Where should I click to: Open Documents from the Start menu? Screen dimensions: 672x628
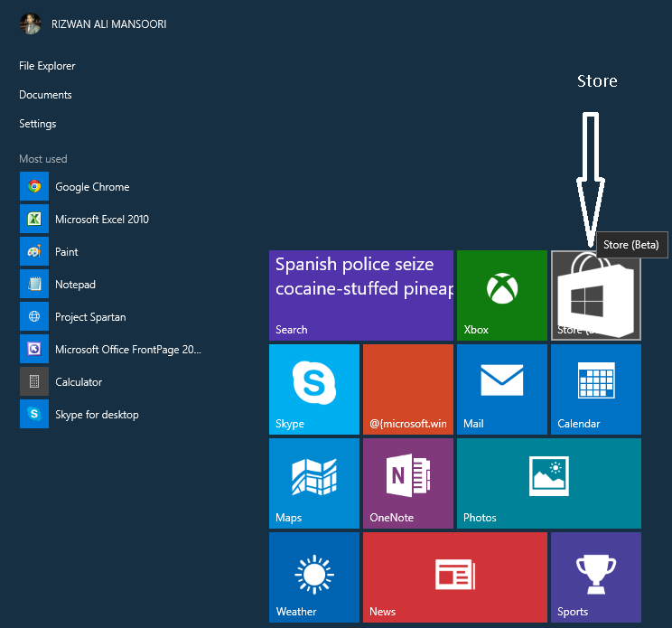pyautogui.click(x=45, y=95)
